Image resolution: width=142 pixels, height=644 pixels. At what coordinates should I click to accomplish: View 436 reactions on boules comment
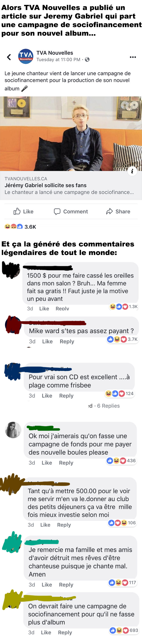[x=121, y=461]
